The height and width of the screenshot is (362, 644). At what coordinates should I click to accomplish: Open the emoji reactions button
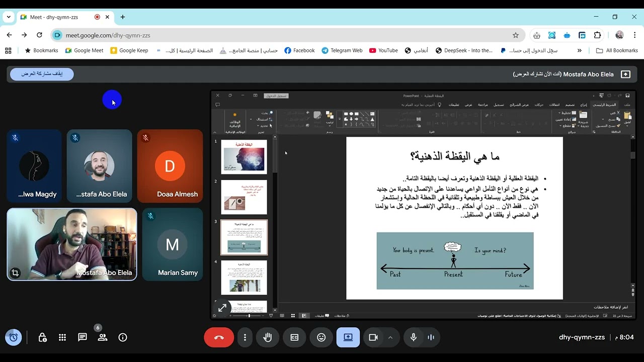pyautogui.click(x=321, y=337)
